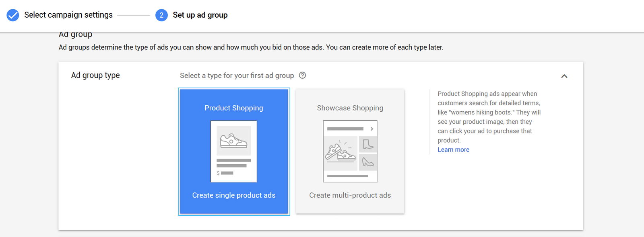Open the Learn more link

(453, 149)
